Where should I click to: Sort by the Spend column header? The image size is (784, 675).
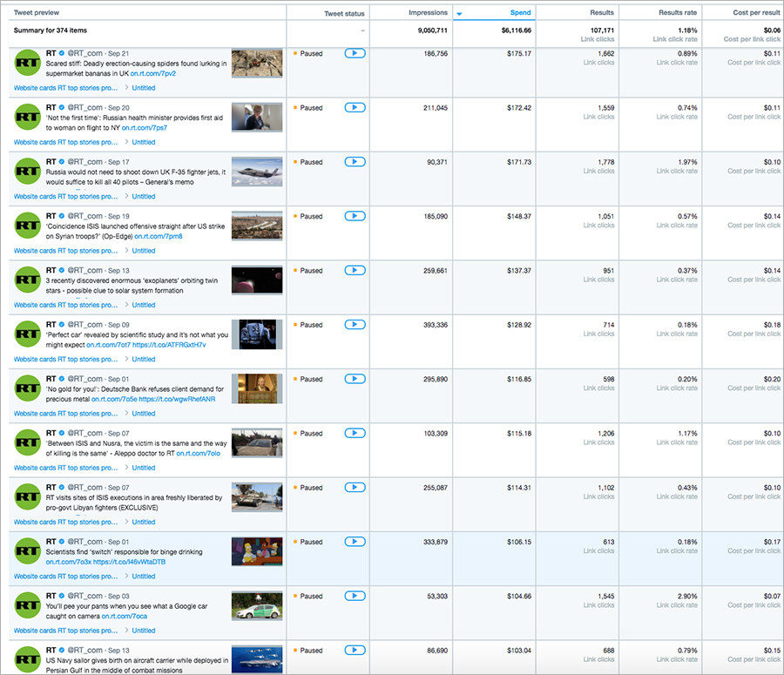[521, 12]
